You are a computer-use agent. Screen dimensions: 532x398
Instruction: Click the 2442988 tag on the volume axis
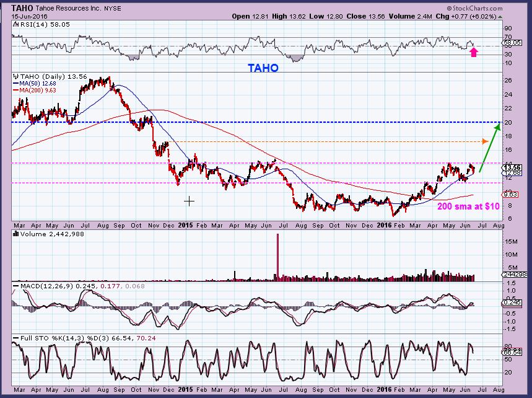click(x=515, y=275)
